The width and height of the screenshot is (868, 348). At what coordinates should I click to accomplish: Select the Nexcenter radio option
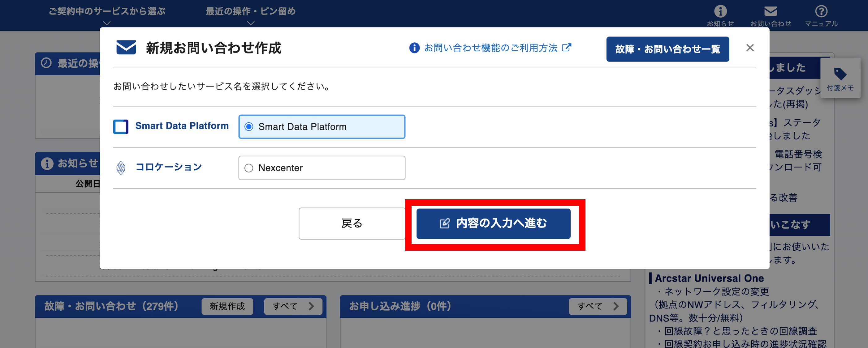[249, 168]
